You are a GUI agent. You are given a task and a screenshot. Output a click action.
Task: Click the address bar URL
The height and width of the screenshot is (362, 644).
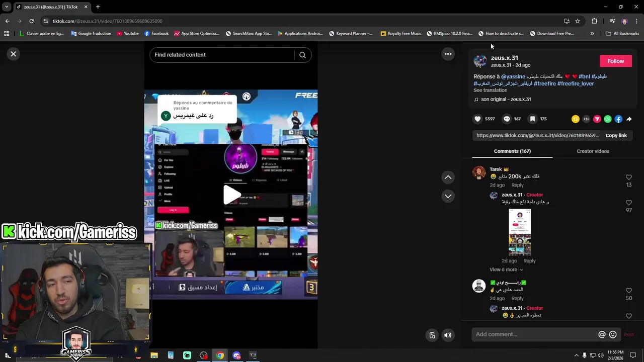107,21
